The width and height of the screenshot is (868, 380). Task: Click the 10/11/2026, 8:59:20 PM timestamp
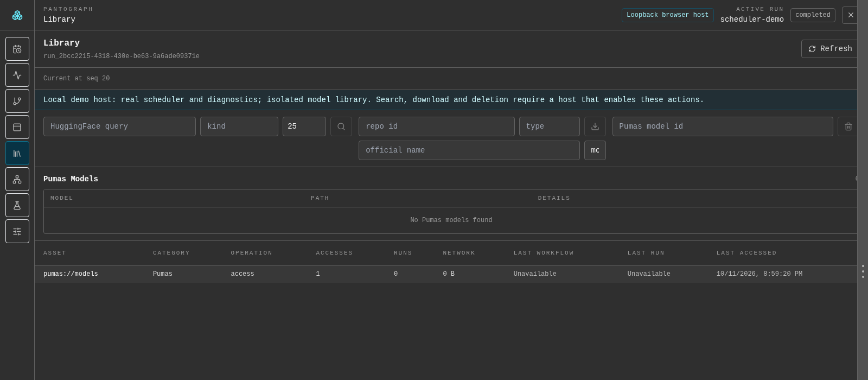759,274
